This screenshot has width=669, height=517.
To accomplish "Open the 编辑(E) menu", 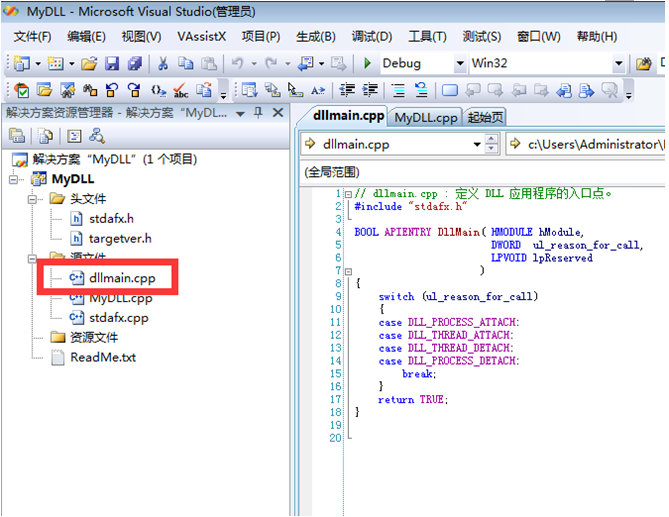I will [x=86, y=37].
